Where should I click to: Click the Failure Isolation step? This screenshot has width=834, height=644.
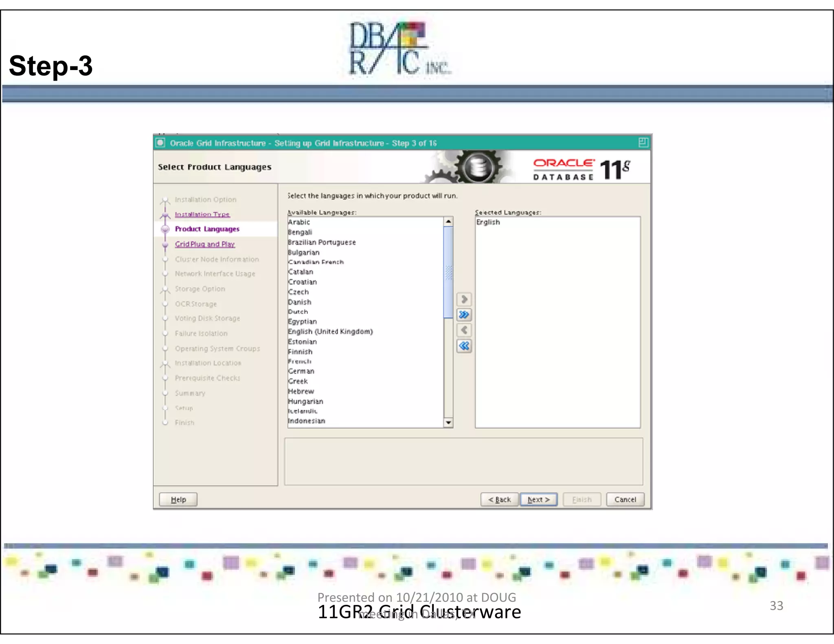click(201, 333)
